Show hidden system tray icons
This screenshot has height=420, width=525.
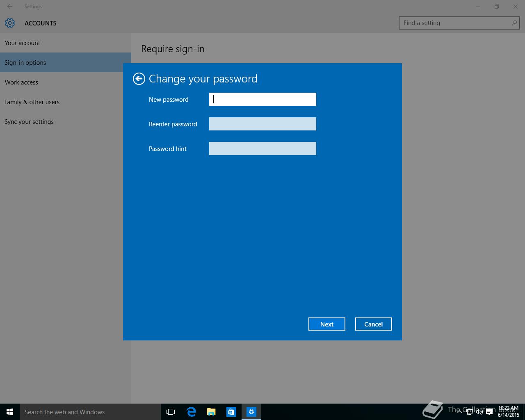460,412
